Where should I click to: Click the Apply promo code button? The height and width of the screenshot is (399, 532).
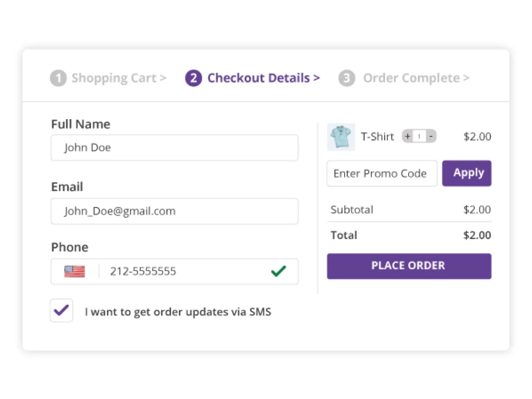coord(467,173)
